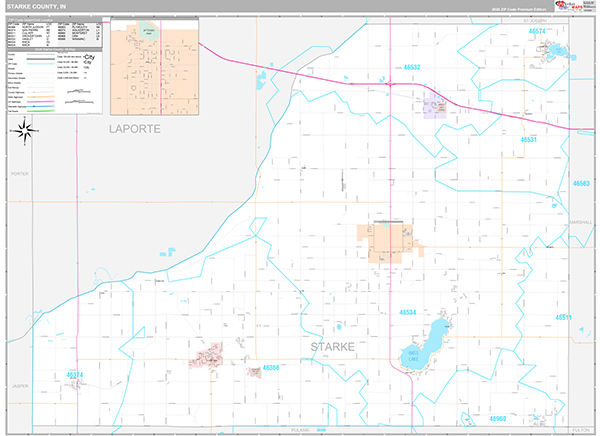This screenshot has height=436, width=600.
Task: Click ZIP code label 46531
Action: tap(528, 140)
